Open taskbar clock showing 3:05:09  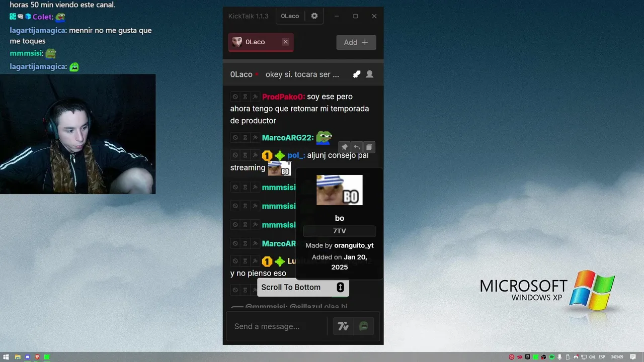[x=617, y=357]
